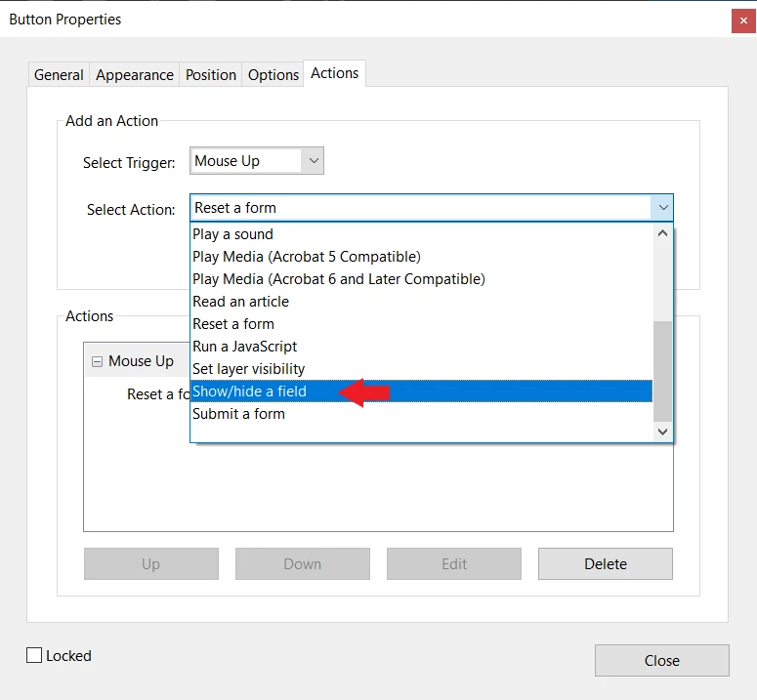Click the action list scrollbar thumb

coord(663,371)
